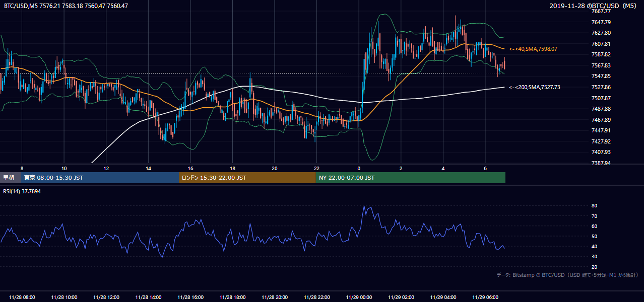Click price axis value 7487.88
The image size is (644, 302).
[x=601, y=109]
